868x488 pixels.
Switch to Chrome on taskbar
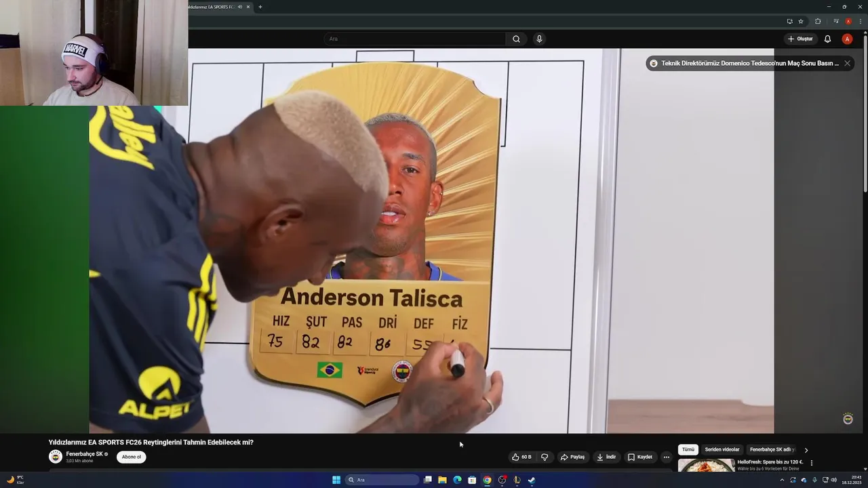click(487, 480)
